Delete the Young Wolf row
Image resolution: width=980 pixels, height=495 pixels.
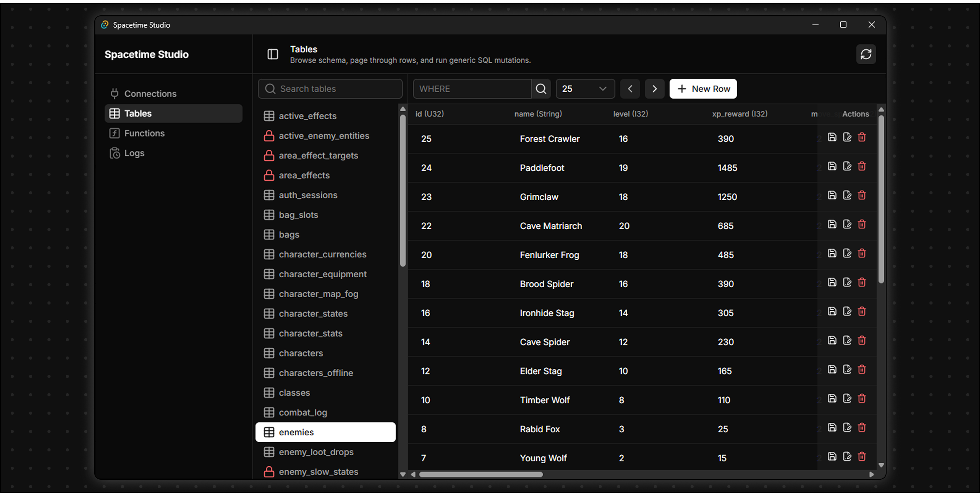(862, 456)
